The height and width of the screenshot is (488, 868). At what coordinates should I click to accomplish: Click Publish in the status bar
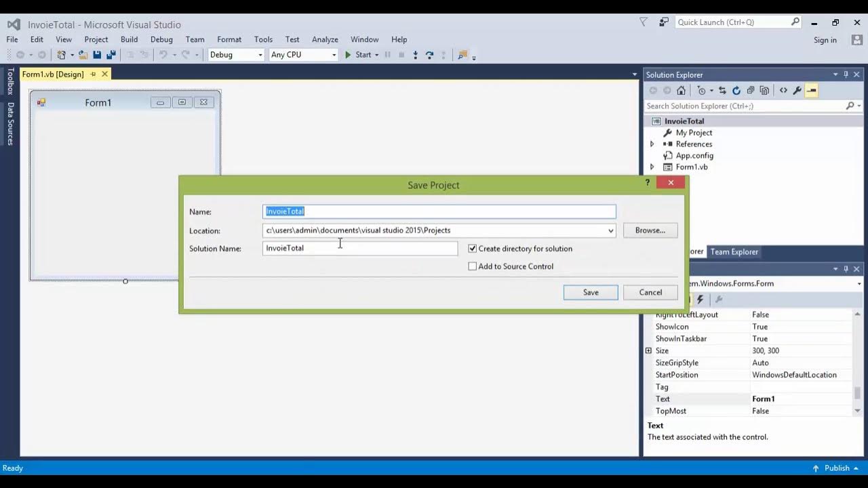click(837, 468)
